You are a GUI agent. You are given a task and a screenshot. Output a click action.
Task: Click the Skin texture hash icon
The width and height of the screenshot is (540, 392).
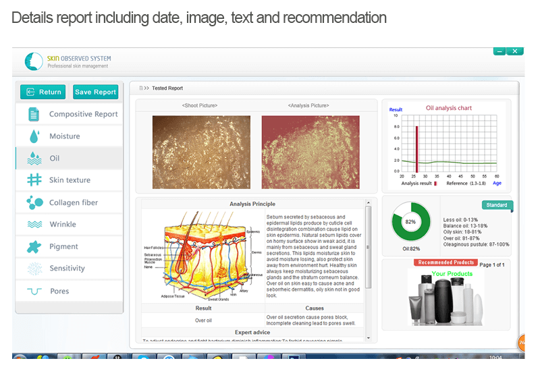(x=34, y=180)
